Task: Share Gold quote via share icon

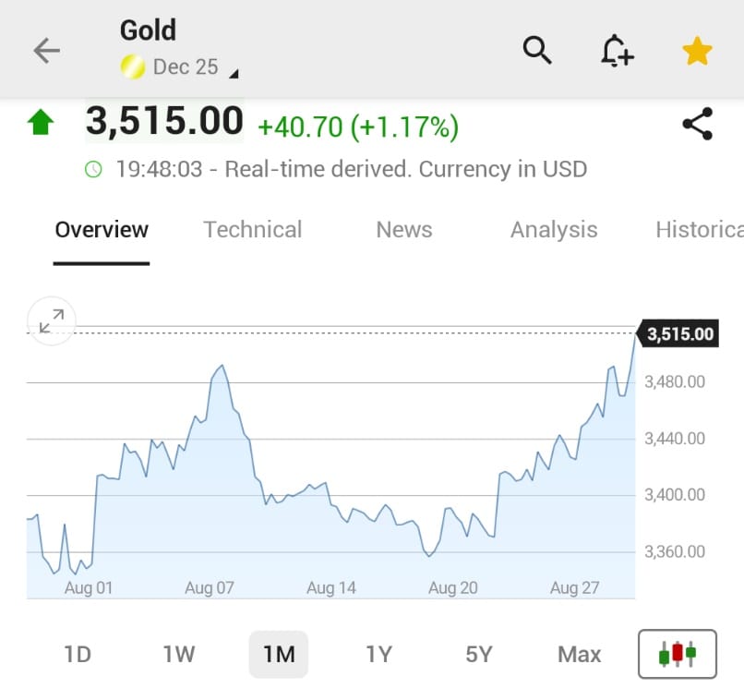Action: click(697, 124)
